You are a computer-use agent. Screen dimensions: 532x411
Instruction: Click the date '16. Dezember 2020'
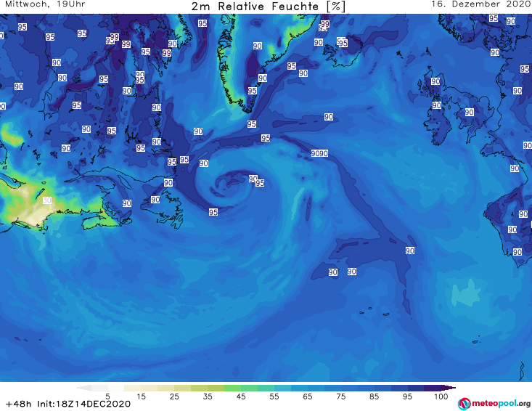pyautogui.click(x=481, y=4)
